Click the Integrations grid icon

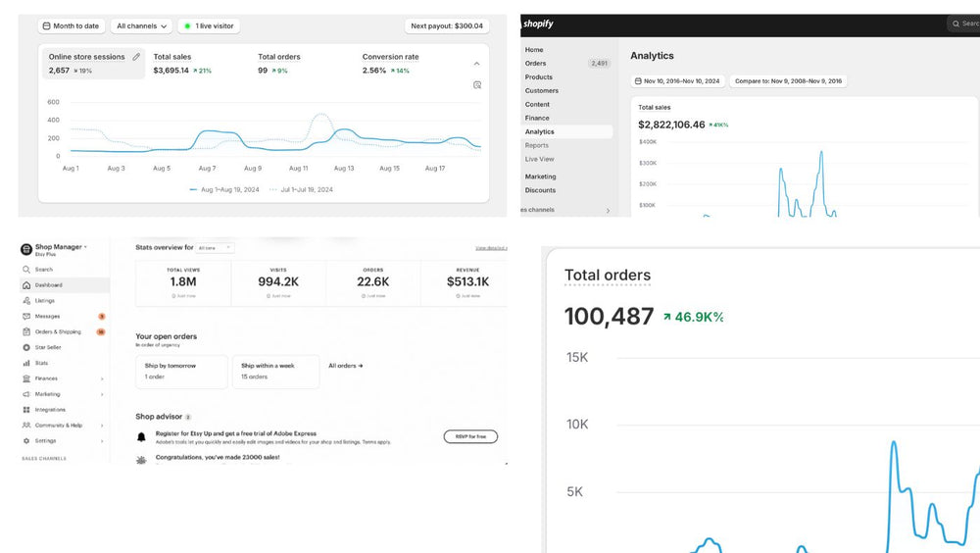coord(25,410)
